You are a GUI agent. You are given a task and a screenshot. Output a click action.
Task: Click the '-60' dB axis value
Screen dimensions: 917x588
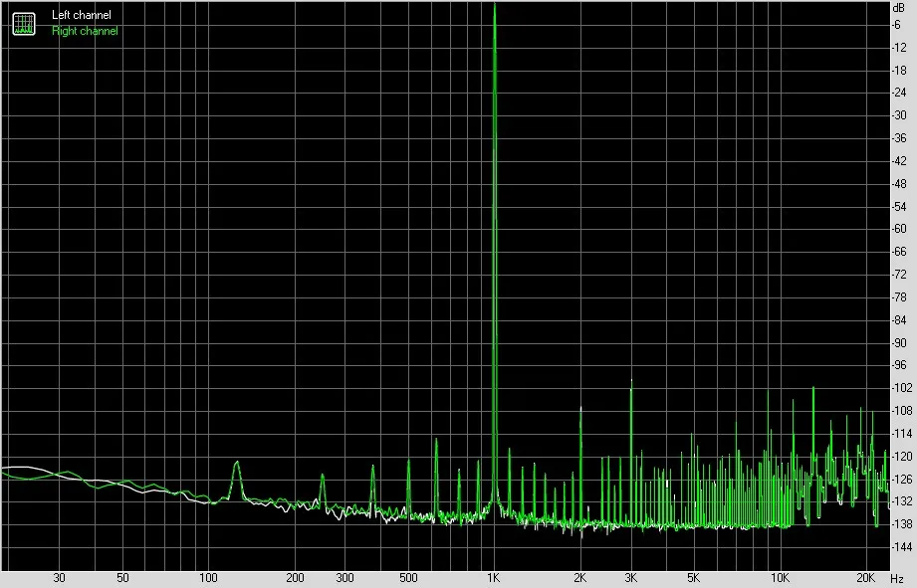point(898,229)
